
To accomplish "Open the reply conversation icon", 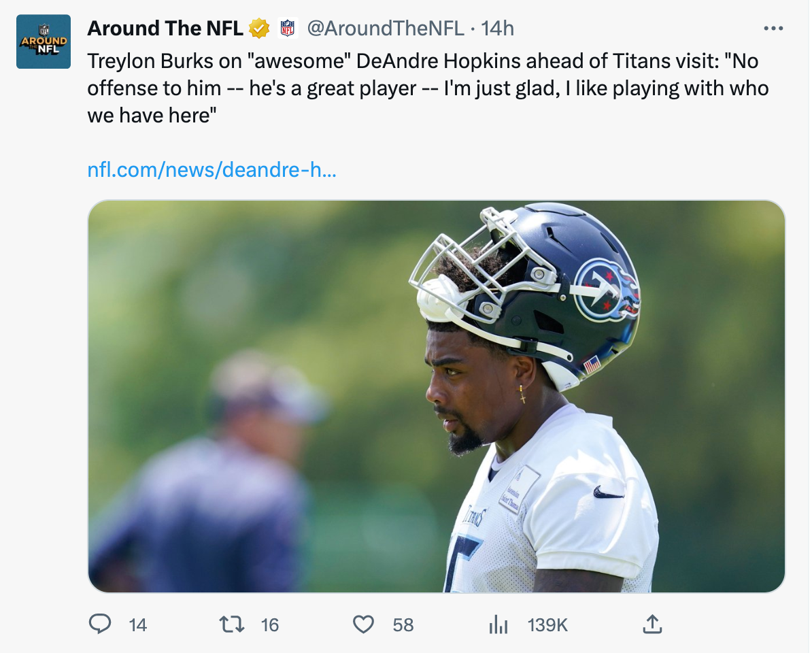I will [x=99, y=624].
